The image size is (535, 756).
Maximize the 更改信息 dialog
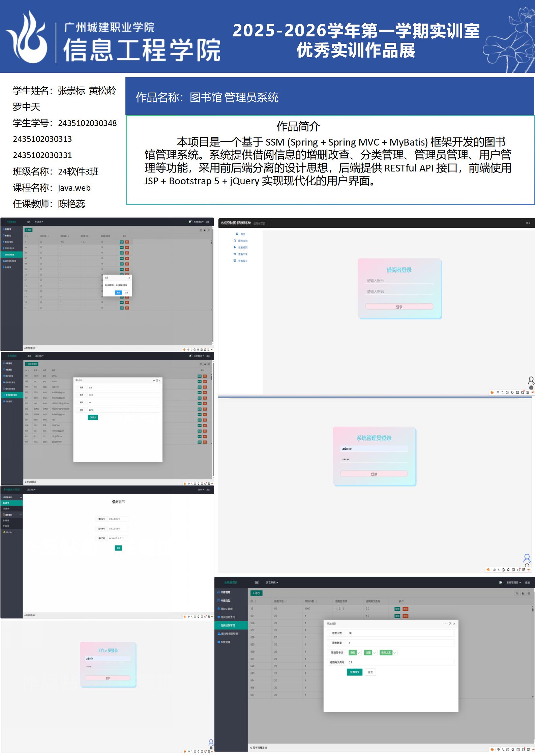(157, 380)
